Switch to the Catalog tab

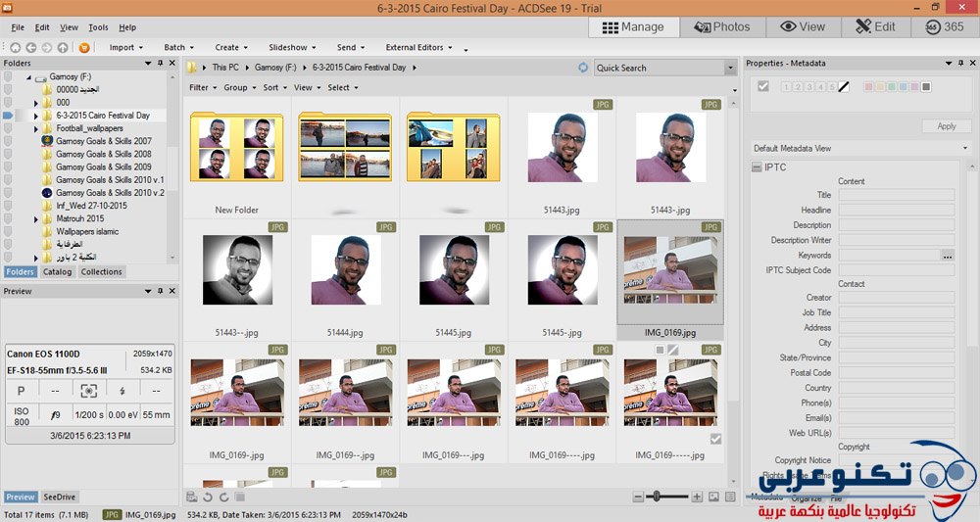(57, 271)
